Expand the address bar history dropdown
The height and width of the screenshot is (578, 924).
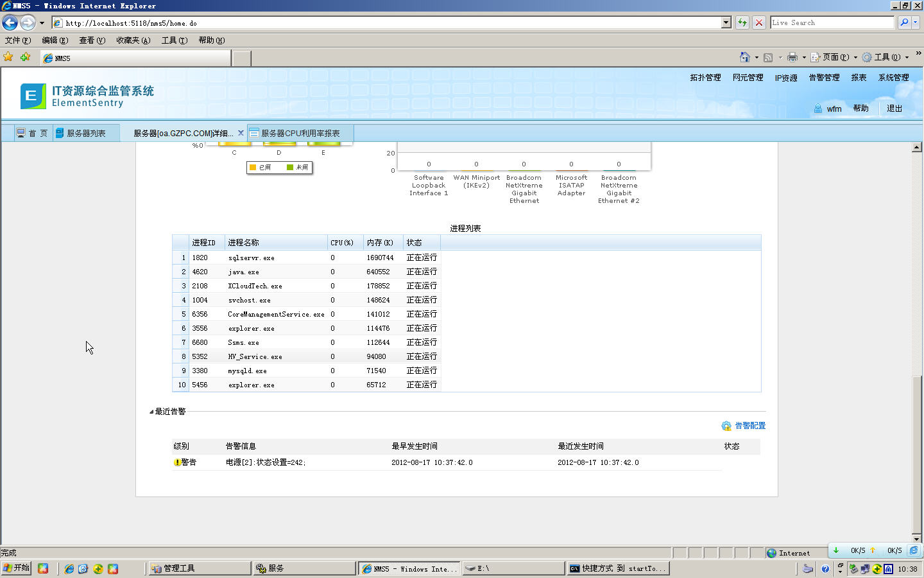pyautogui.click(x=726, y=22)
